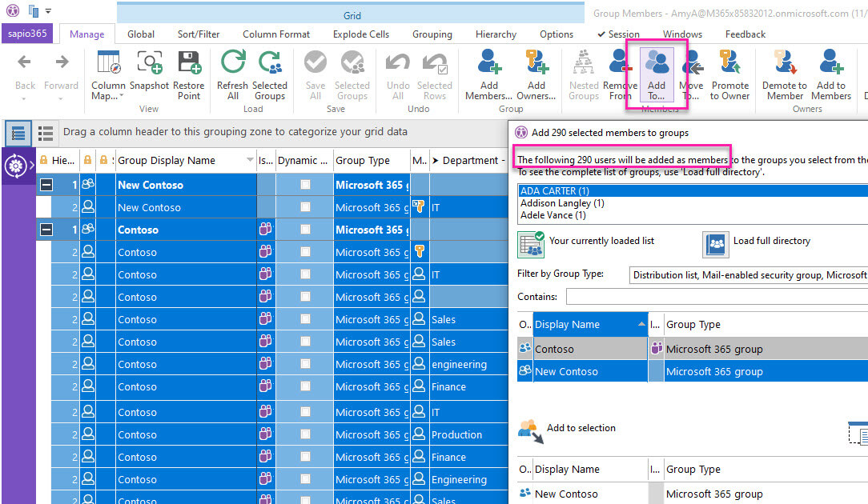This screenshot has height=504, width=868.
Task: Click the sapio365 gear icon in the purple sidebar
Action: (15, 166)
